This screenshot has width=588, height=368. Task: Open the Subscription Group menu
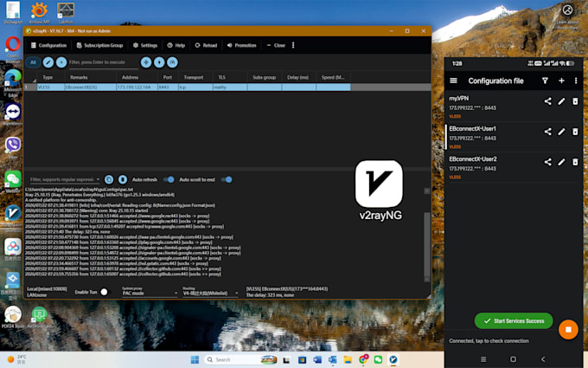[99, 45]
